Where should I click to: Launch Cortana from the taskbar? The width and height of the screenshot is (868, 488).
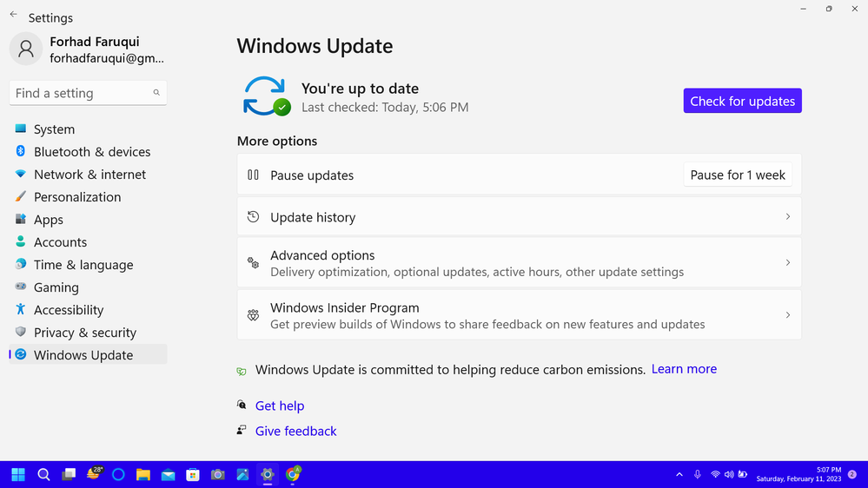pos(118,474)
